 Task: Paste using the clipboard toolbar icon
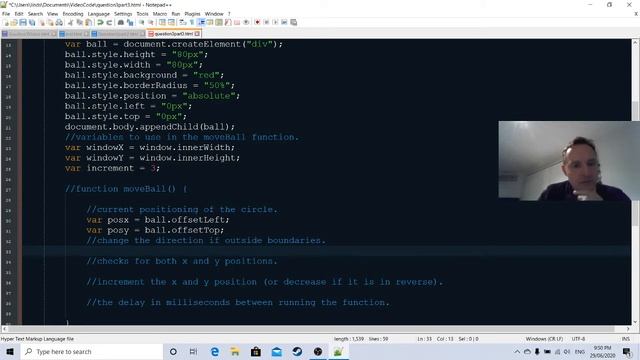(x=88, y=22)
